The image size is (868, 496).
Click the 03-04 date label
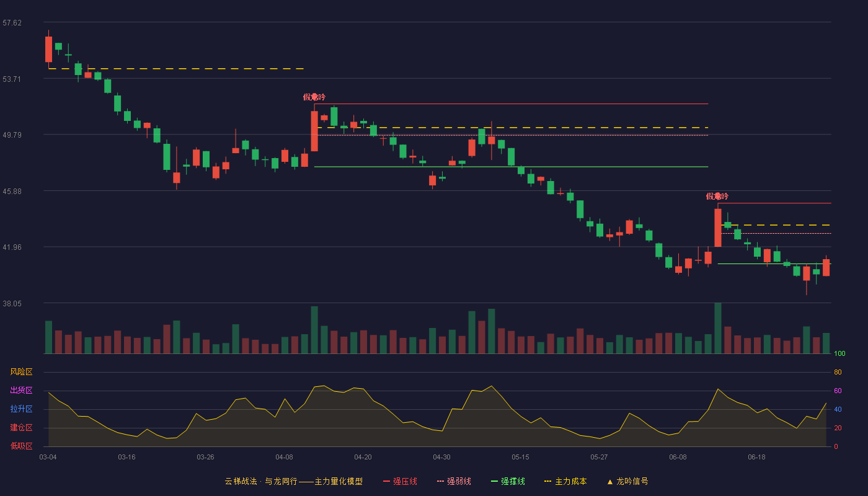48,457
